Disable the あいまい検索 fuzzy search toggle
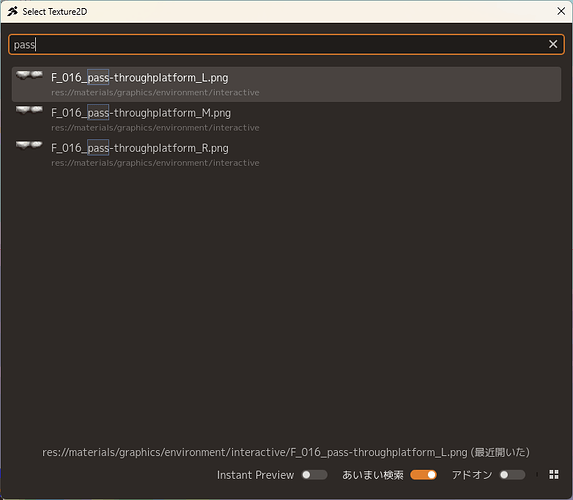Viewport: 573px width, 500px height. click(x=423, y=475)
